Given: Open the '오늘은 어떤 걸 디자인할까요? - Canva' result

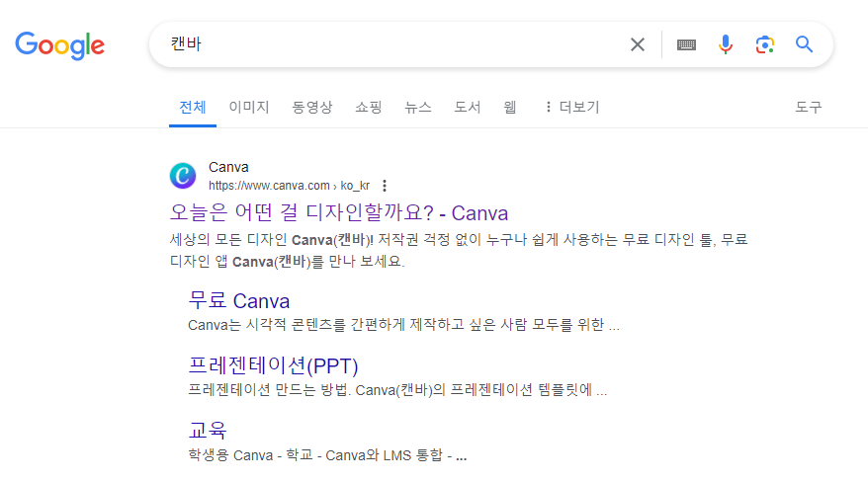Looking at the screenshot, I should coord(339,212).
